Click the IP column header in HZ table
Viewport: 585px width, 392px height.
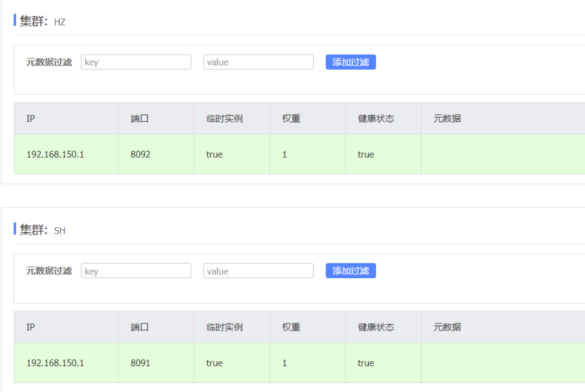point(30,119)
